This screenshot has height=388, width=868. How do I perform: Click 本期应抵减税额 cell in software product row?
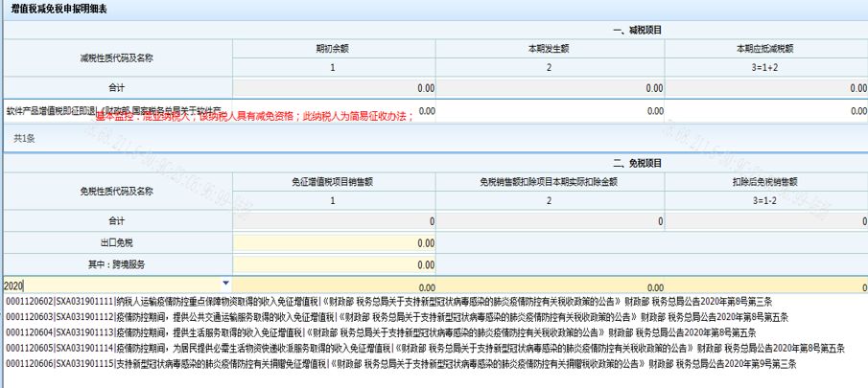(x=765, y=111)
